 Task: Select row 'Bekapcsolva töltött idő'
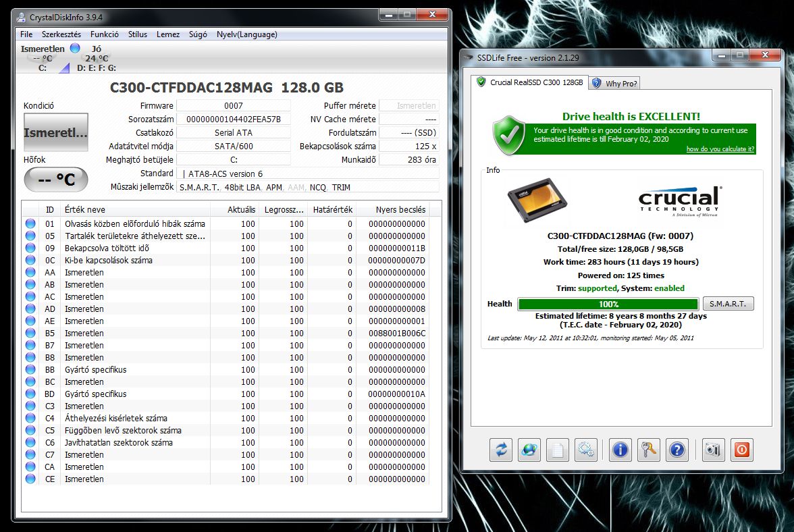point(226,248)
